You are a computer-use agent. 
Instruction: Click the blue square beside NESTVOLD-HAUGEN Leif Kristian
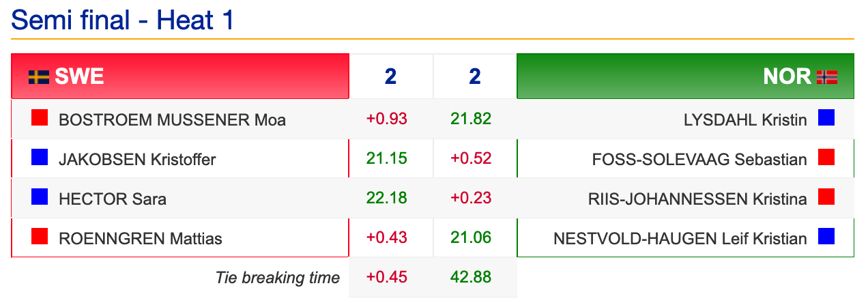[x=827, y=237]
